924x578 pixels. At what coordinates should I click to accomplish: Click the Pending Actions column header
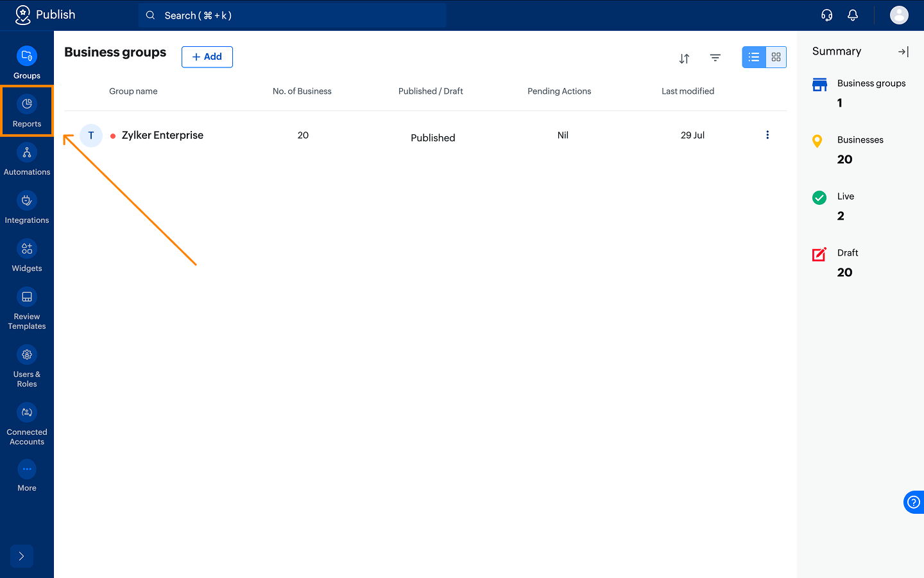[x=560, y=91]
